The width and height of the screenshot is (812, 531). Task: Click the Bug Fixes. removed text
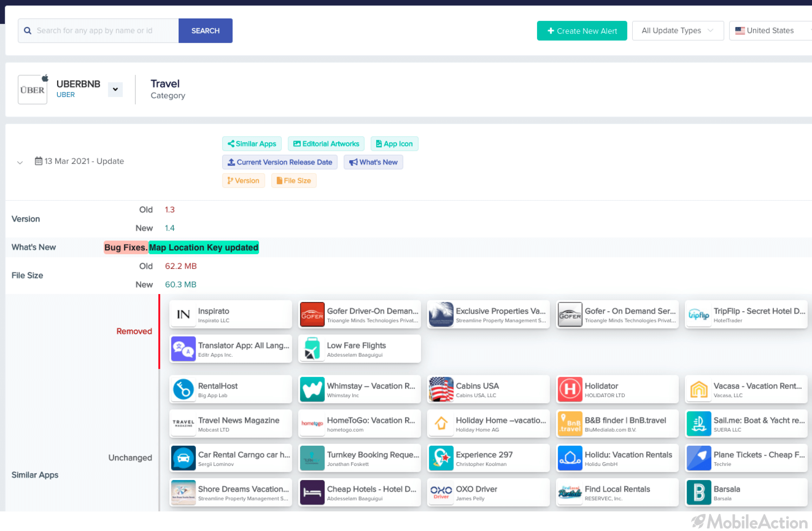(126, 247)
